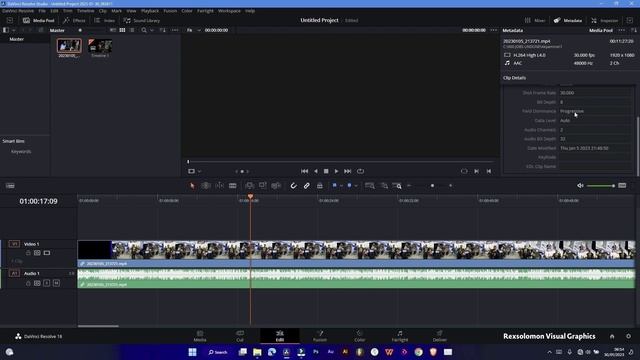Open the media pool search dropdown arrow
This screenshot has height=360, width=640.
pos(152,30)
